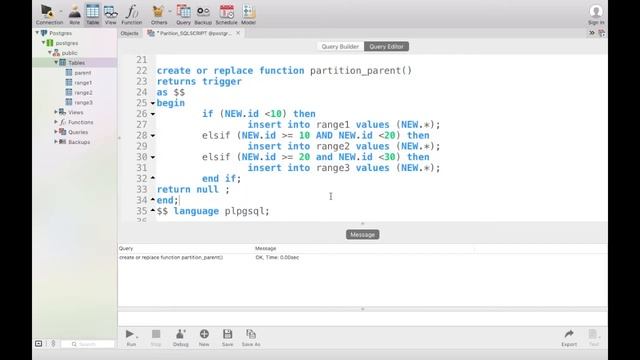Screen dimensions: 640x360
Task: Click the sidebar Search field
Action: 88,344
